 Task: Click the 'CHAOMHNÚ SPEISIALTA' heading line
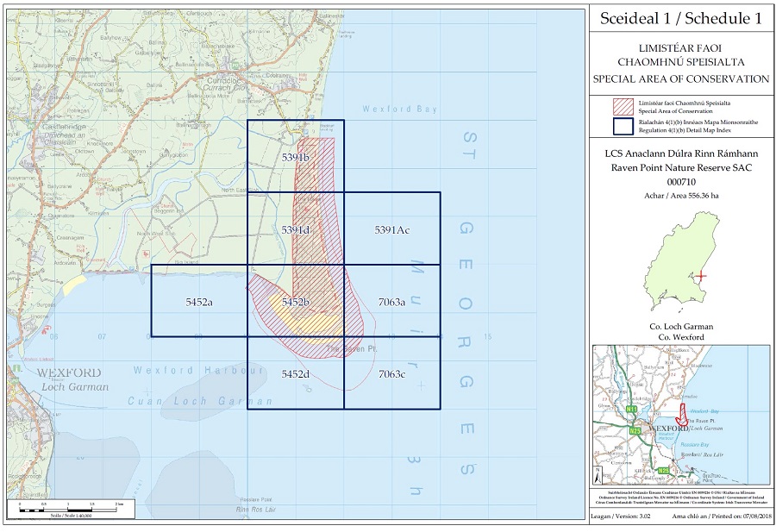click(681, 62)
